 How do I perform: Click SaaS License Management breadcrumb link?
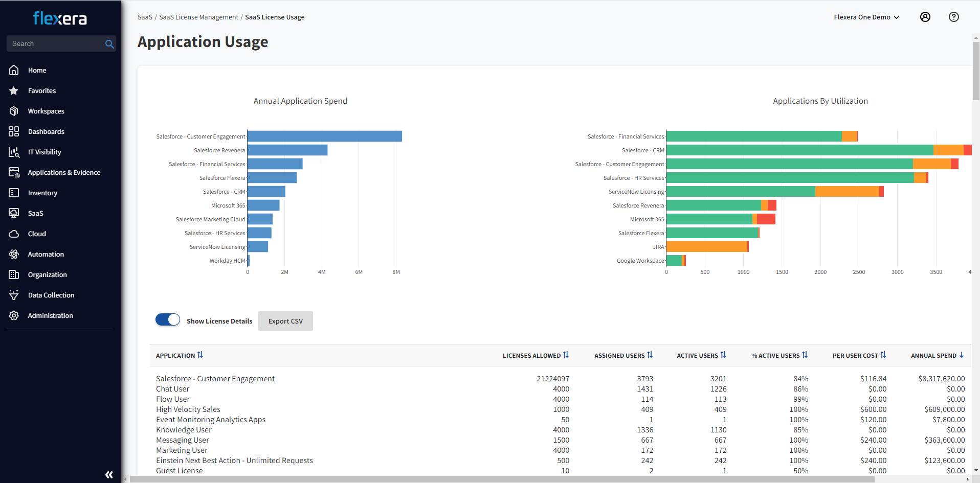[x=198, y=17]
